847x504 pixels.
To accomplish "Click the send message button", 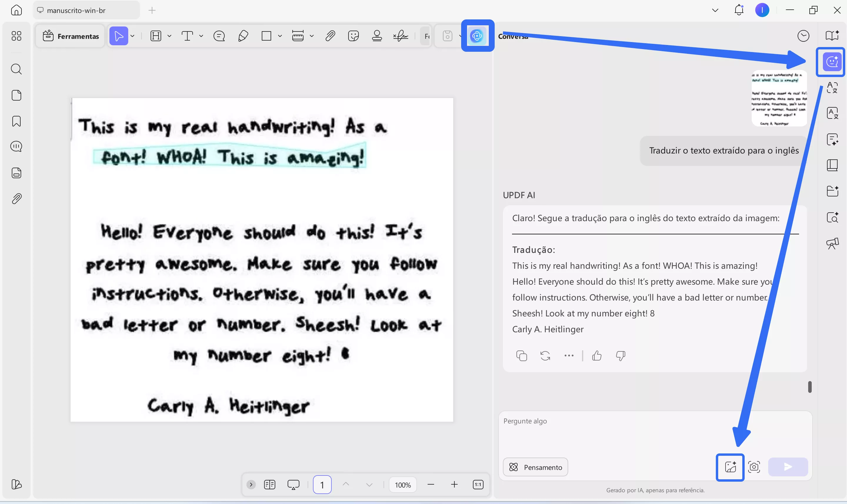I will tap(788, 467).
